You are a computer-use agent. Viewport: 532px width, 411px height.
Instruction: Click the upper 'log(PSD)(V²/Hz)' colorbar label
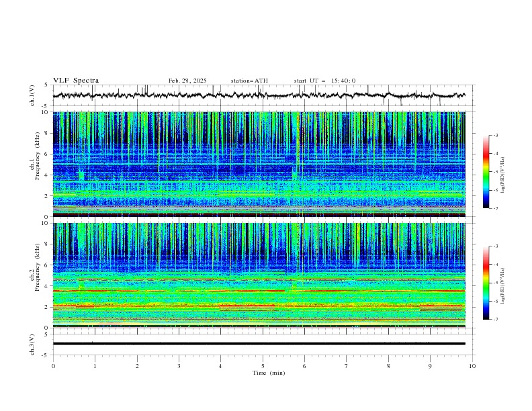click(503, 175)
